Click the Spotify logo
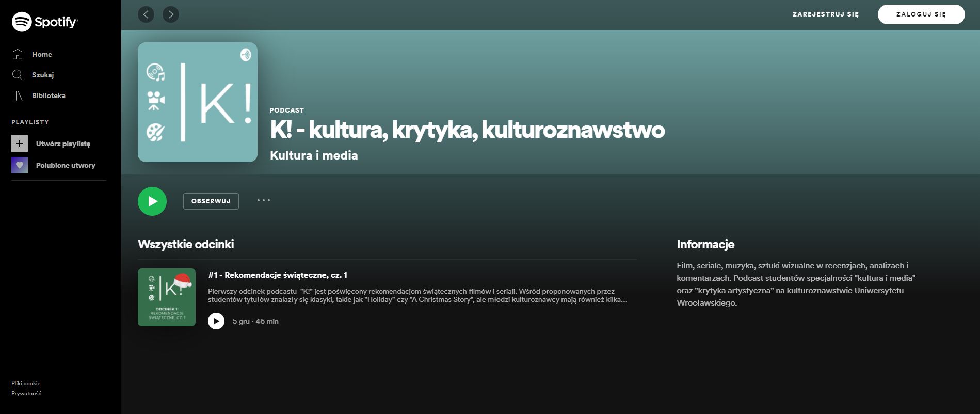 click(45, 22)
